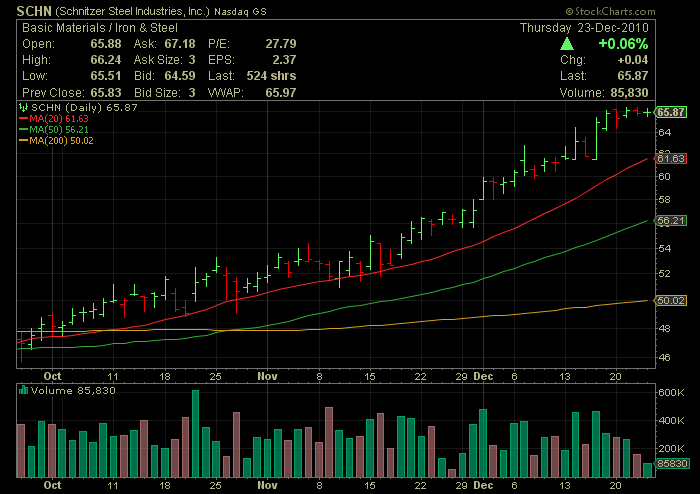This screenshot has height=494, width=700.
Task: Click the Chg value +0.04
Action: [x=633, y=60]
